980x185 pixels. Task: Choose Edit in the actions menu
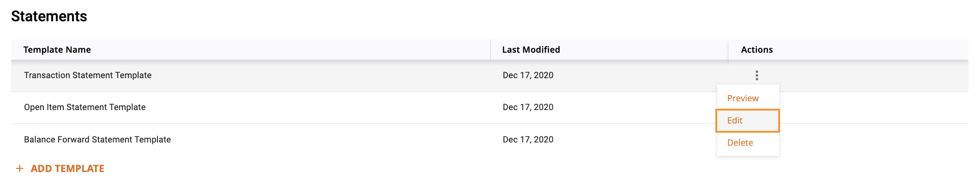pos(747,120)
